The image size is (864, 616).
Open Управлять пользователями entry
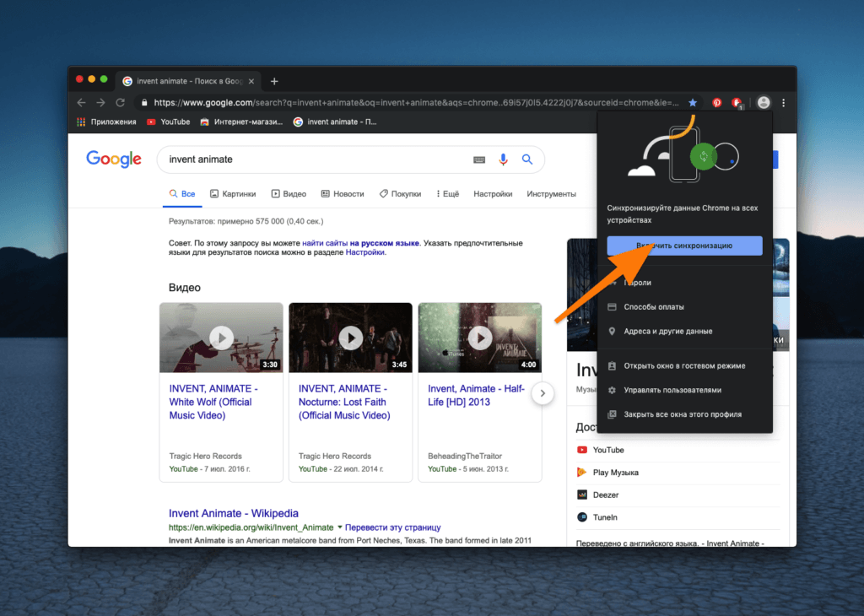pos(684,390)
